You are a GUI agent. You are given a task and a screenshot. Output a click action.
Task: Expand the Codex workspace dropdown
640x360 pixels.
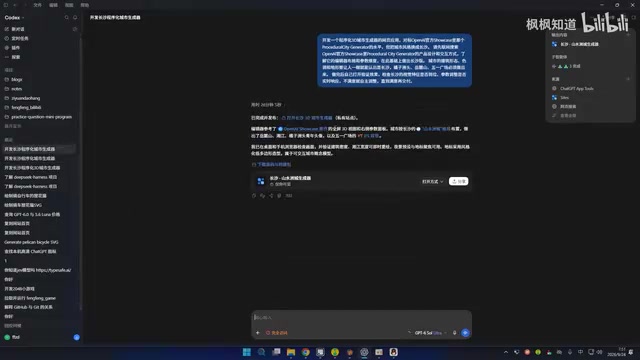(x=14, y=18)
